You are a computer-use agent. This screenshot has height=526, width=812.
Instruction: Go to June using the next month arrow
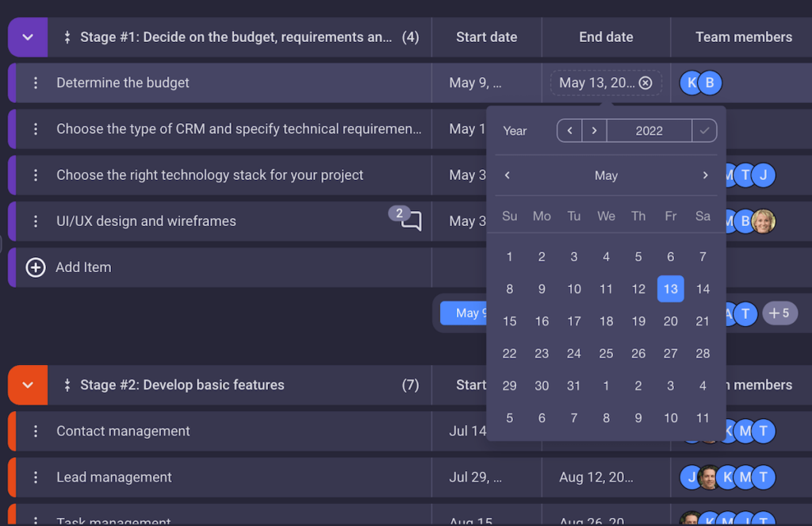click(x=704, y=175)
